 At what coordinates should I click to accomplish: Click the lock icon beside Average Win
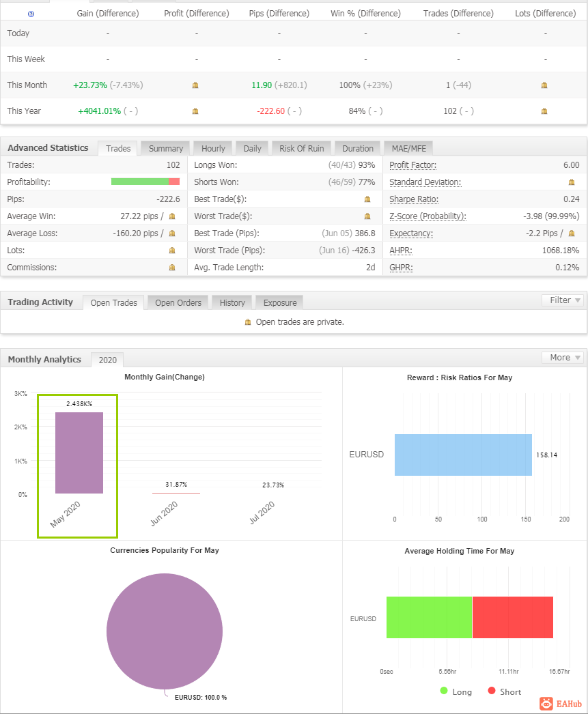click(x=172, y=216)
